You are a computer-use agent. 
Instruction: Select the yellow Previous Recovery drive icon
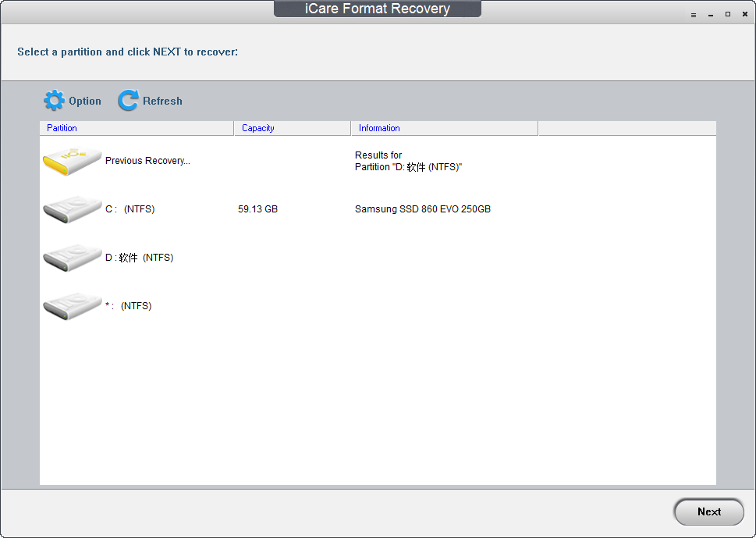[72, 162]
